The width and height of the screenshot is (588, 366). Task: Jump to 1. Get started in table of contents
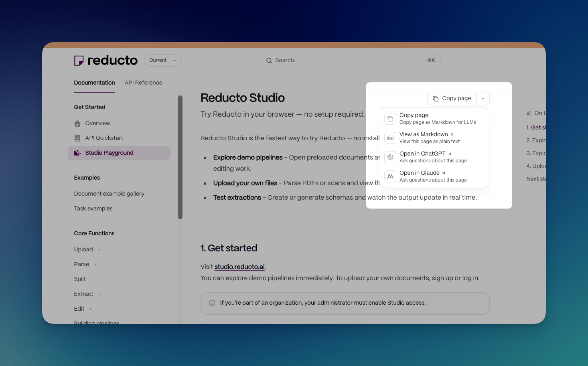pyautogui.click(x=536, y=127)
